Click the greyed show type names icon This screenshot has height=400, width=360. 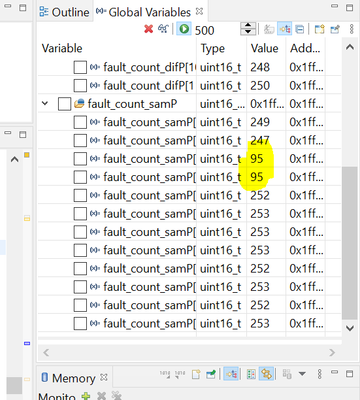click(x=269, y=30)
